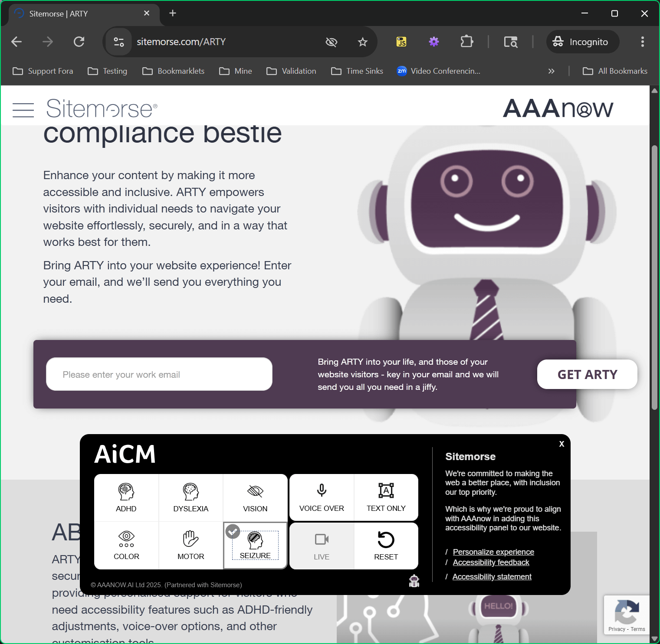
Task: View site information icon in address bar
Action: 119,42
